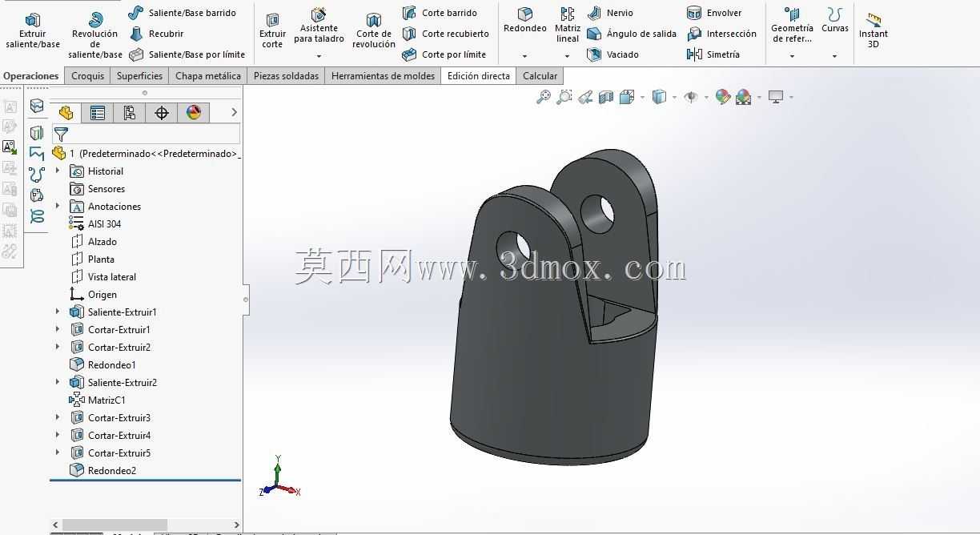Select the Sensores item

coord(98,189)
